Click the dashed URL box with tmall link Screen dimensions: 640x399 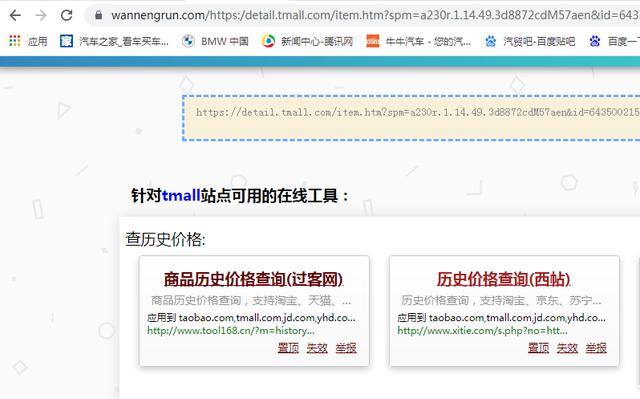(x=411, y=118)
